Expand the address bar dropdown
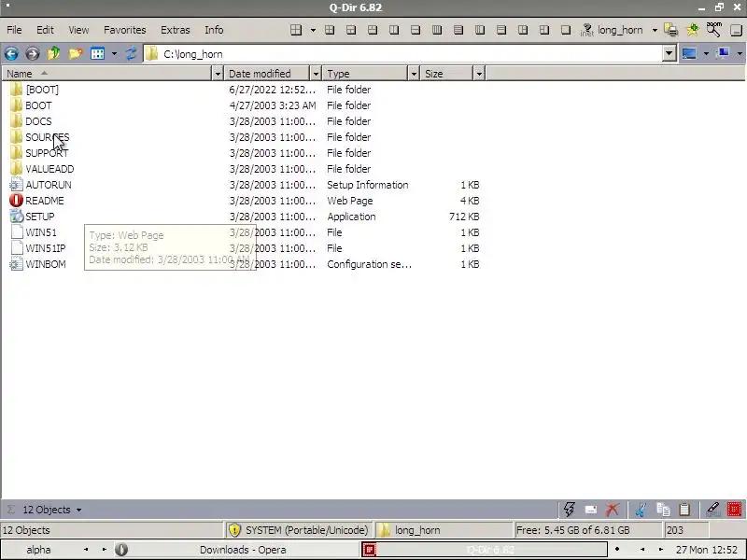This screenshot has width=747, height=560. [669, 53]
